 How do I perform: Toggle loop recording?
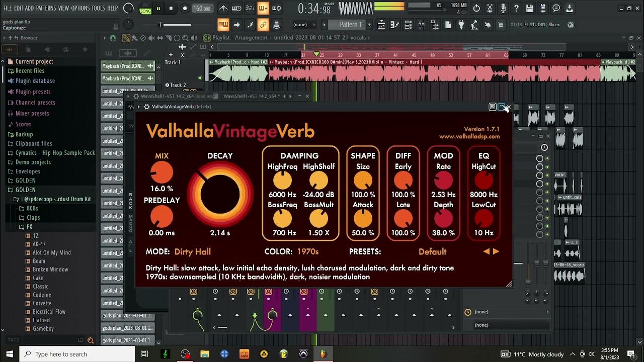(276, 8)
